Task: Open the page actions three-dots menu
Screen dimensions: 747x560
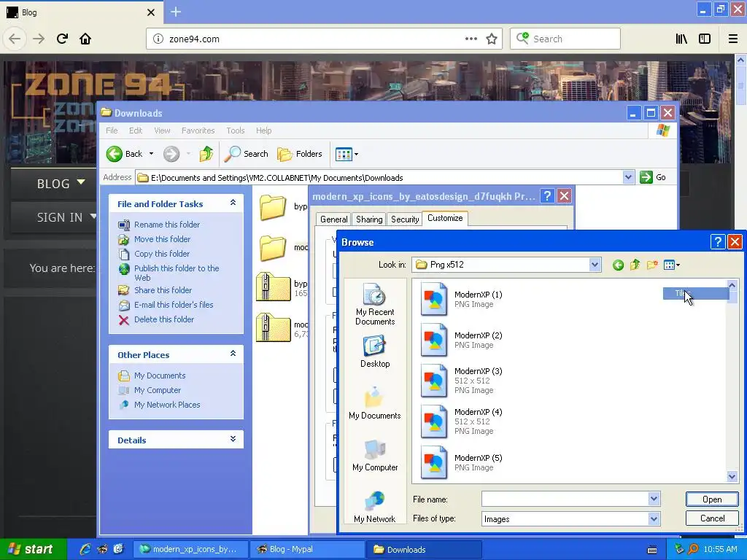Action: pos(471,39)
